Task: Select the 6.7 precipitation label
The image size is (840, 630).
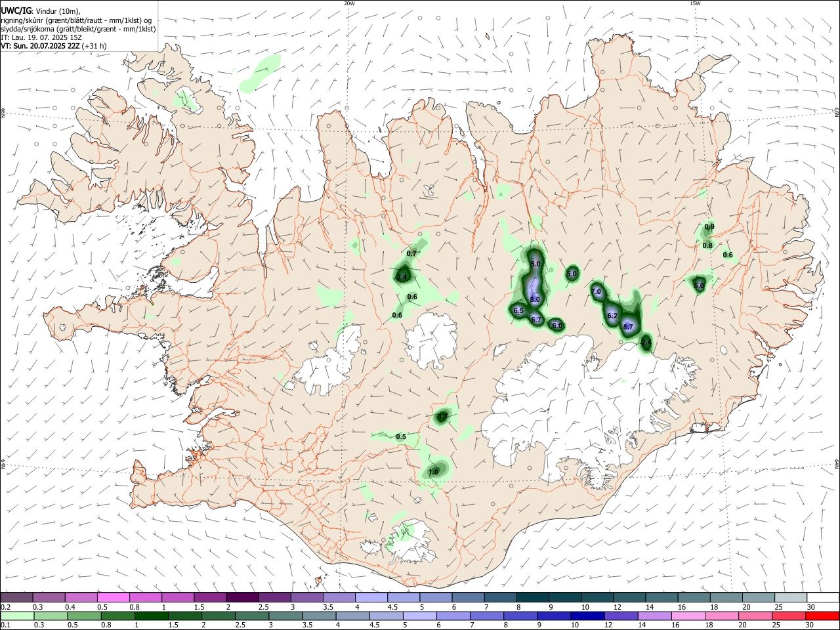Action: point(536,320)
